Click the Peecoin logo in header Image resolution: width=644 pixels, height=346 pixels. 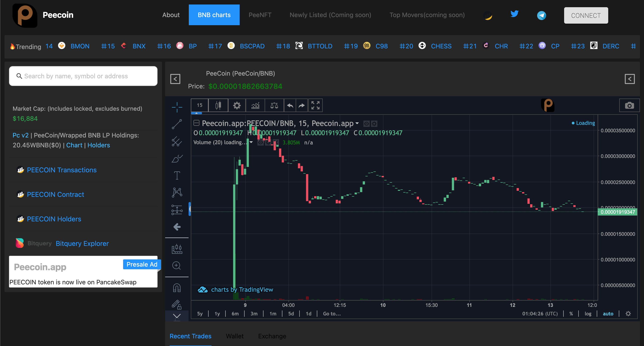25,15
